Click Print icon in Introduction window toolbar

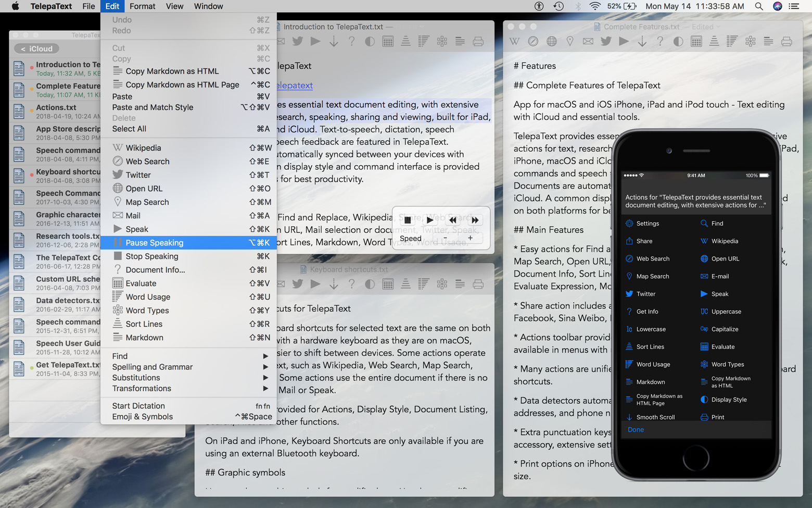(478, 41)
